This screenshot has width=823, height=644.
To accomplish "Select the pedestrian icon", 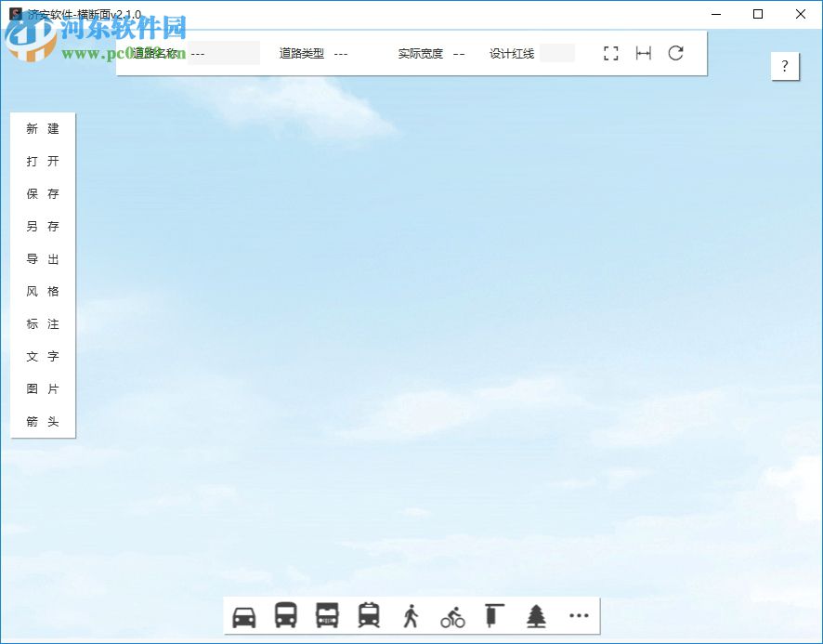I will pos(411,615).
